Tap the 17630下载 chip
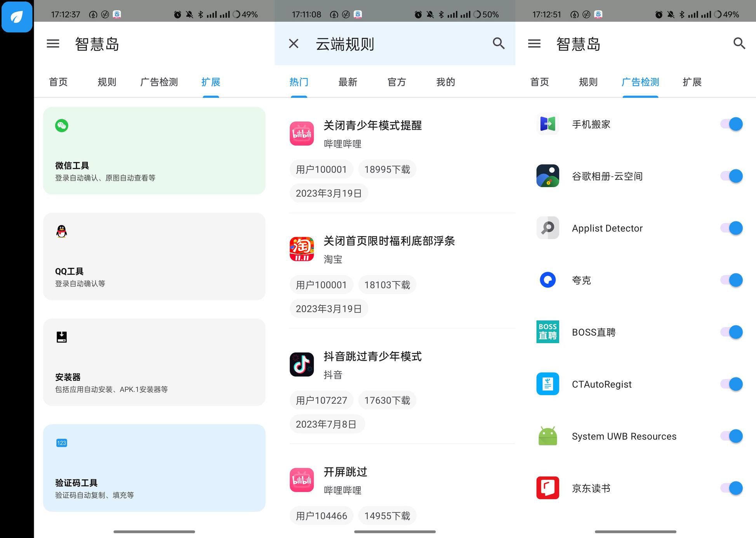The height and width of the screenshot is (538, 756). (x=387, y=400)
